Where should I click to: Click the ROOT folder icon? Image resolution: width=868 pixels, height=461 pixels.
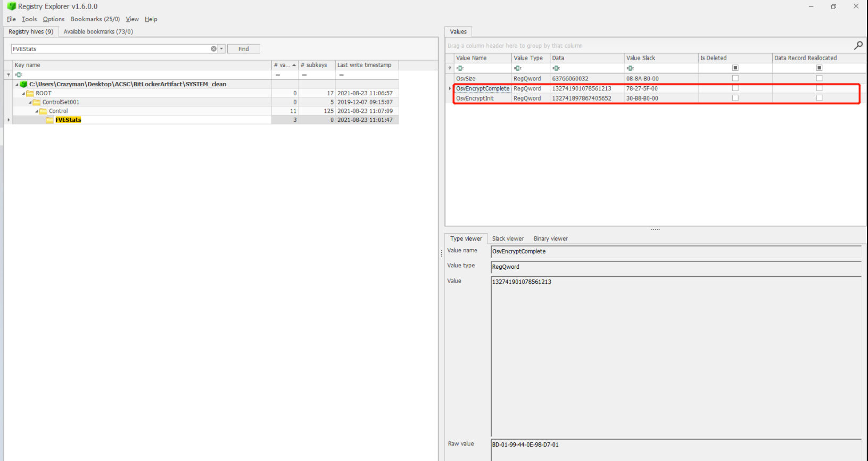[30, 93]
